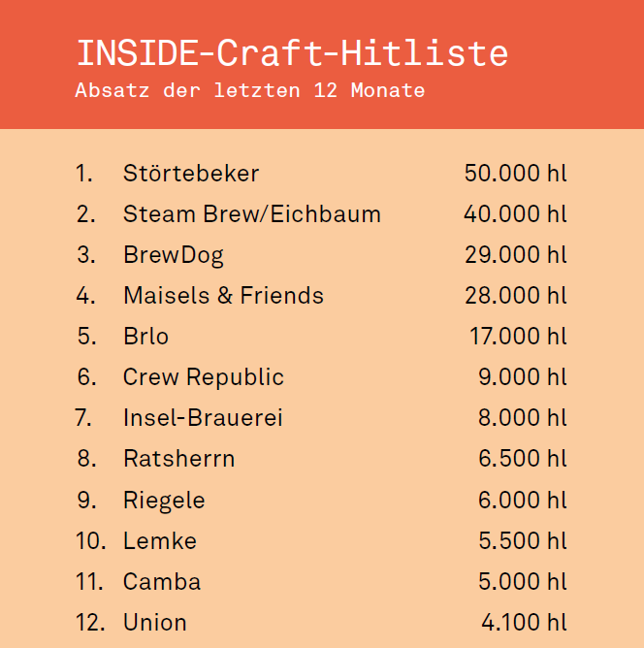Select the 17.000 hl value

(x=517, y=337)
